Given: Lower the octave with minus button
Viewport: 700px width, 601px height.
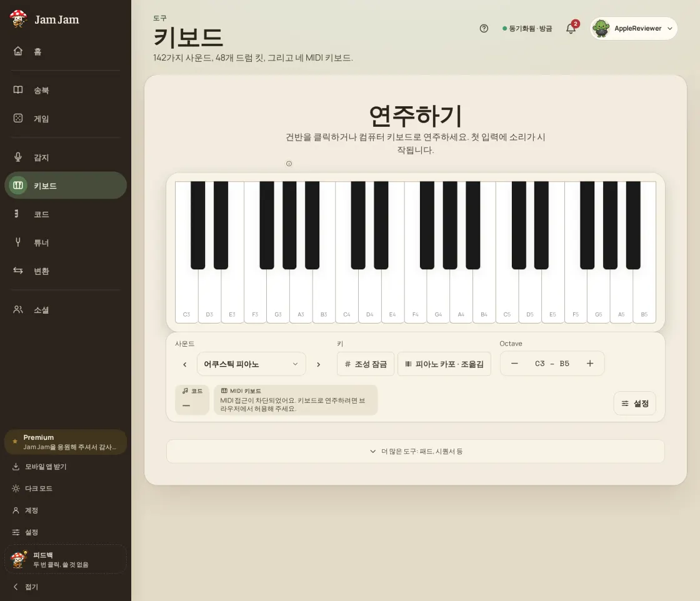Looking at the screenshot, I should 515,364.
